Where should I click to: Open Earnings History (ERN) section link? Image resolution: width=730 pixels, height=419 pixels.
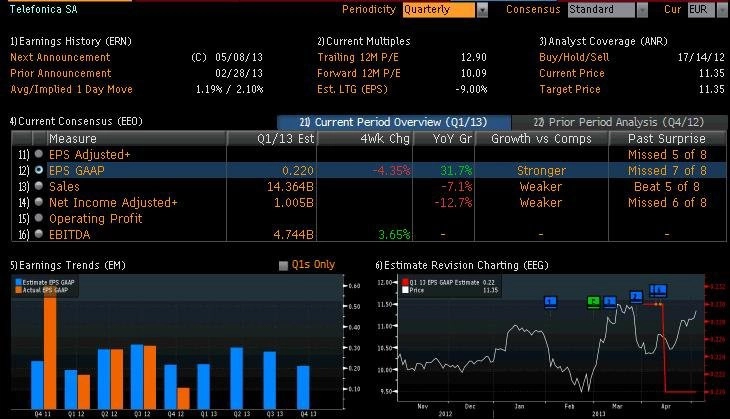coord(71,41)
